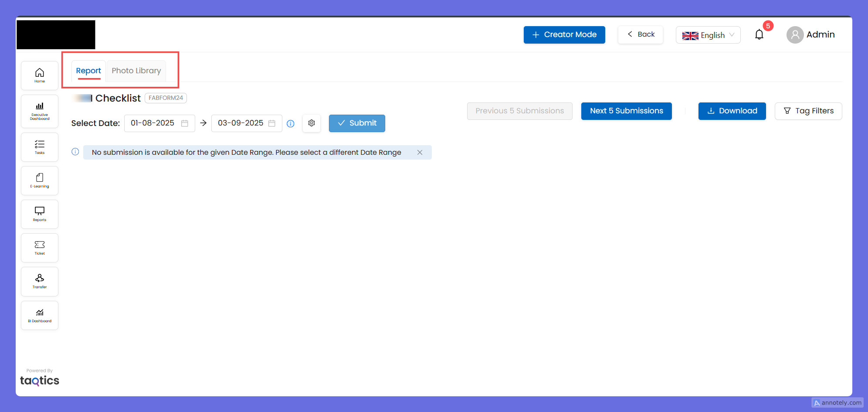The width and height of the screenshot is (868, 412).
Task: Open the end date calendar icon
Action: click(272, 123)
